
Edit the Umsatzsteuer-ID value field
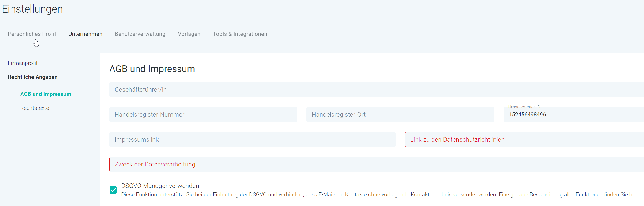[574, 115]
